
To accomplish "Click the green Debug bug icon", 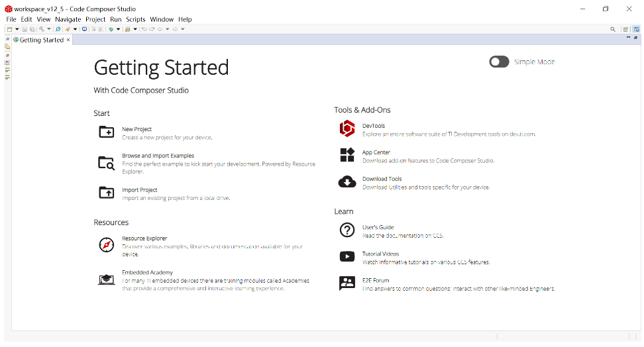I will coord(111,30).
